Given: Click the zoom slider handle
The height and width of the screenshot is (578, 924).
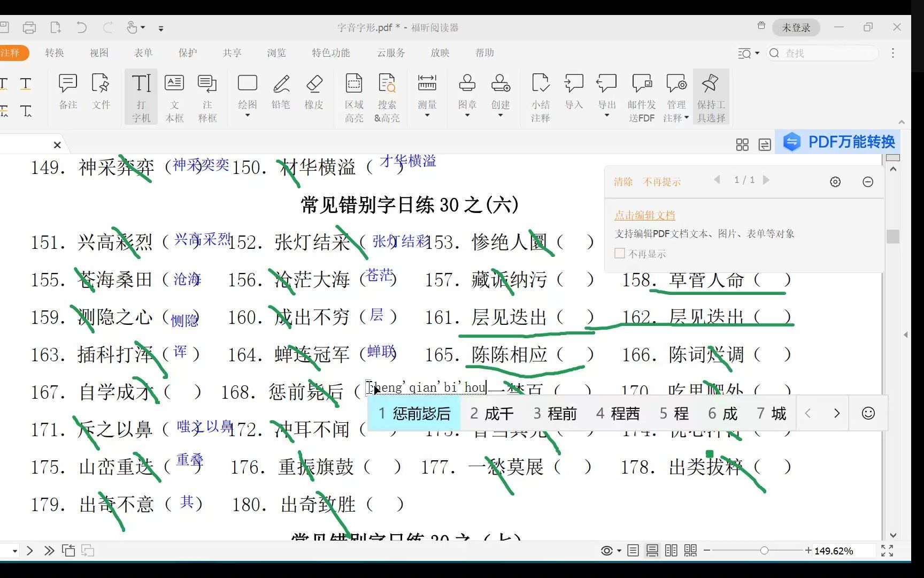Looking at the screenshot, I should (764, 551).
